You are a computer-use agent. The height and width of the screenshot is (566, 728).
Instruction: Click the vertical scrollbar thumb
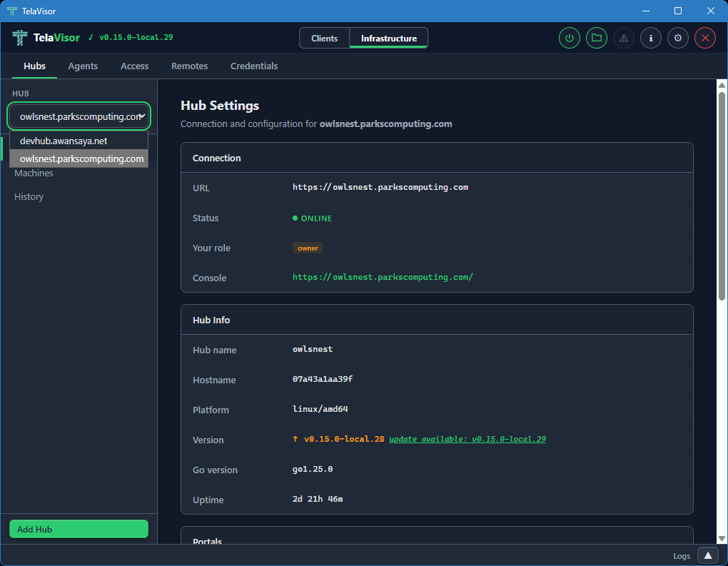(722, 196)
